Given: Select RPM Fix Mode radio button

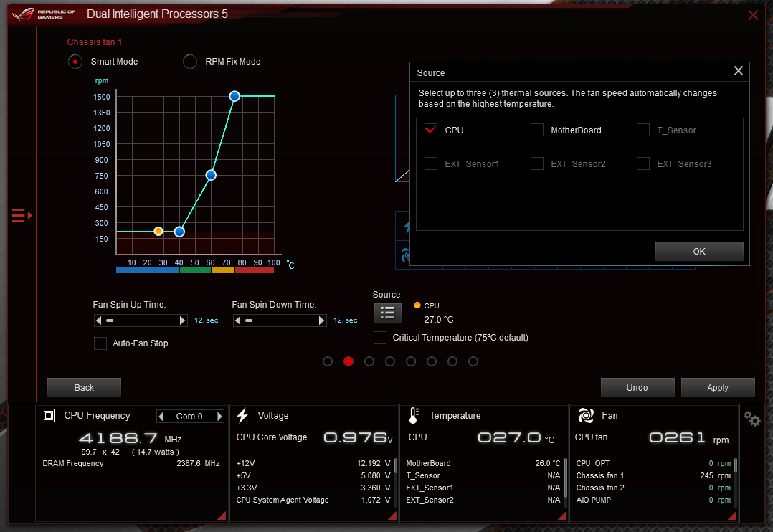Looking at the screenshot, I should pyautogui.click(x=190, y=62).
